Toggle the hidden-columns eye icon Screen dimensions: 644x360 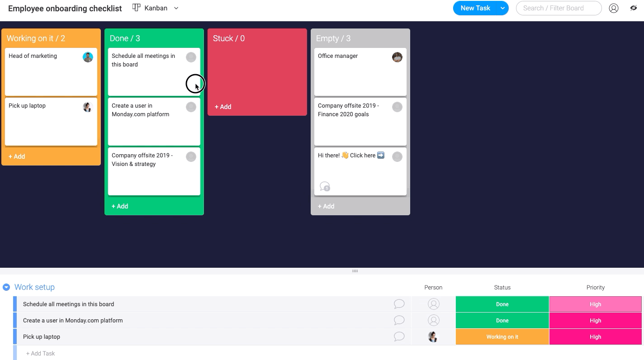click(x=634, y=8)
